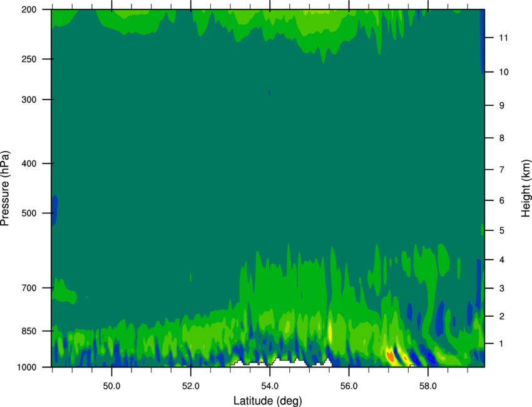Click the 'Height (km)' axis title
This screenshot has width=532, height=407.
(526, 188)
